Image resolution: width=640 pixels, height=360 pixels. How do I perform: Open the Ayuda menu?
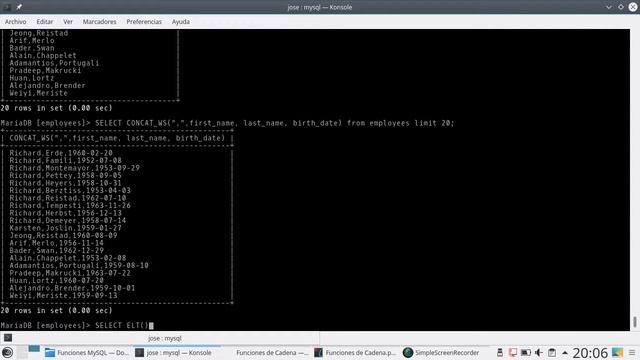click(x=180, y=22)
